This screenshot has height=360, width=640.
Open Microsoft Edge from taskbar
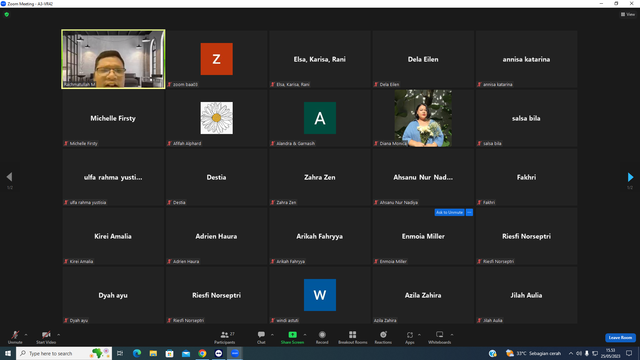(x=137, y=353)
